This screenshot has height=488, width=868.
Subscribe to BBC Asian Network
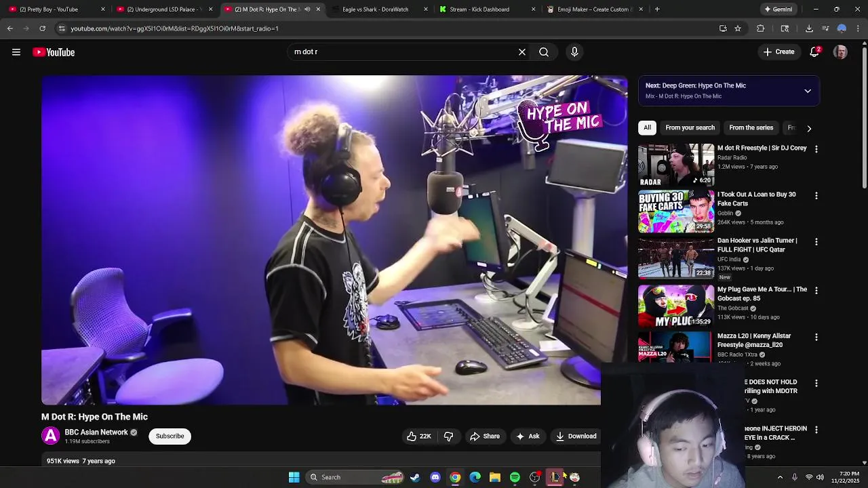pyautogui.click(x=170, y=436)
